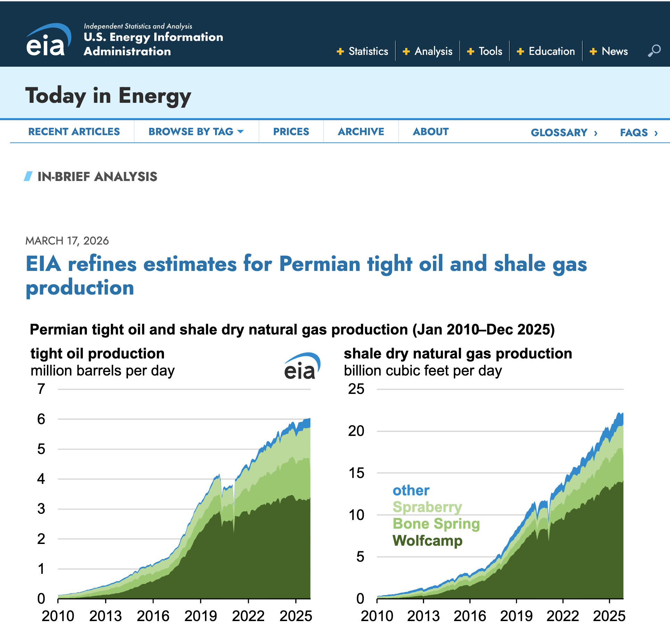The image size is (670, 644).
Task: Click the EIA logo in header
Action: click(x=49, y=40)
